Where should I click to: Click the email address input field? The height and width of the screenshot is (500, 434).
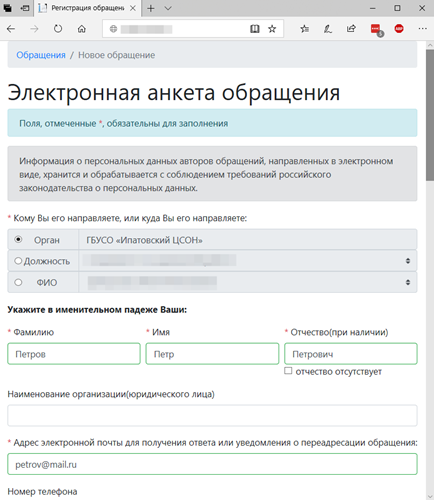tap(212, 464)
